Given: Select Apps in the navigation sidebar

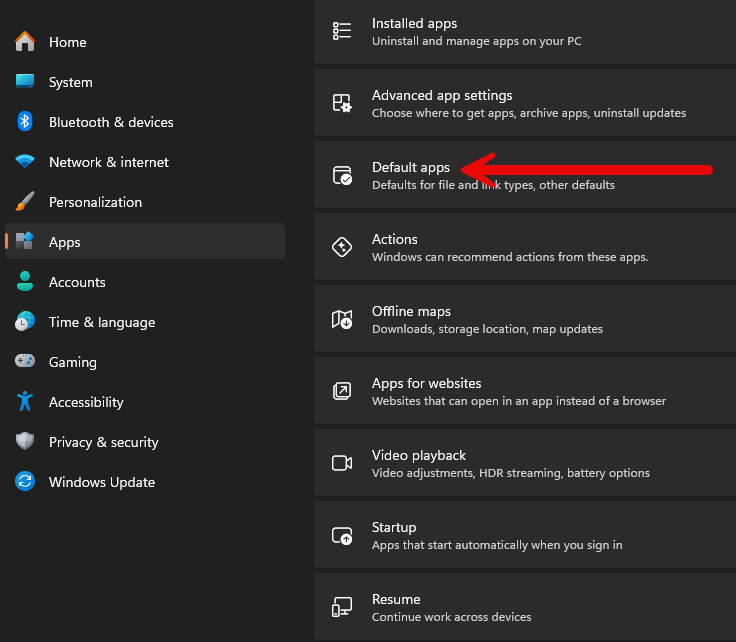Looking at the screenshot, I should 65,242.
